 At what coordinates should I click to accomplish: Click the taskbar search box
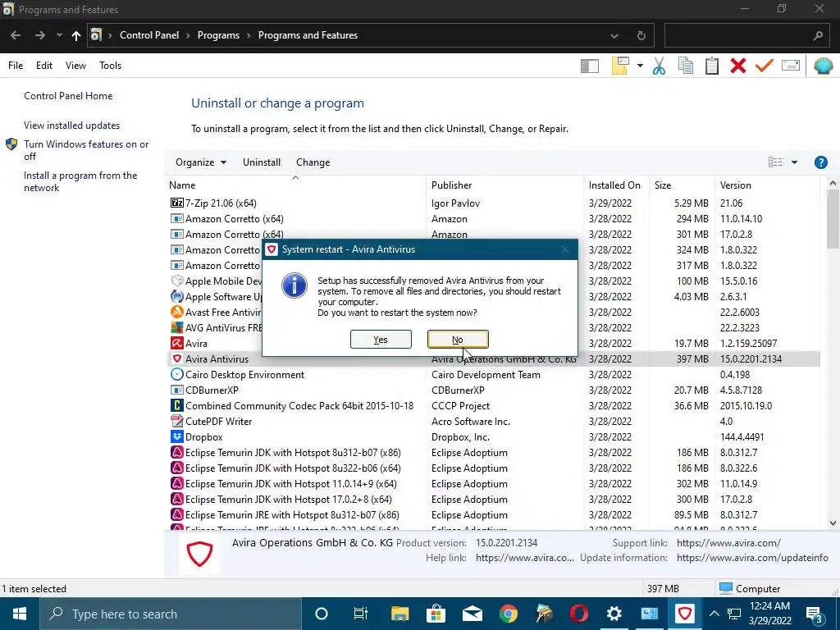[171, 614]
